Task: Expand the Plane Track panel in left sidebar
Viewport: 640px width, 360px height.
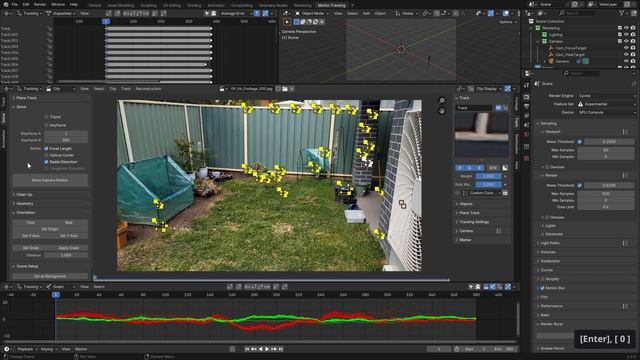Action: 26,98
